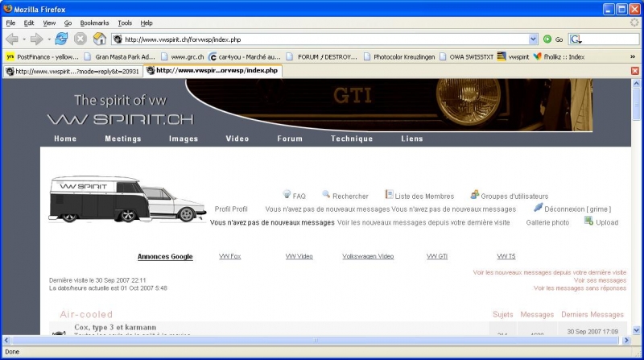Click the Rechercher magnifier icon
This screenshot has width=644, height=360.
(326, 195)
